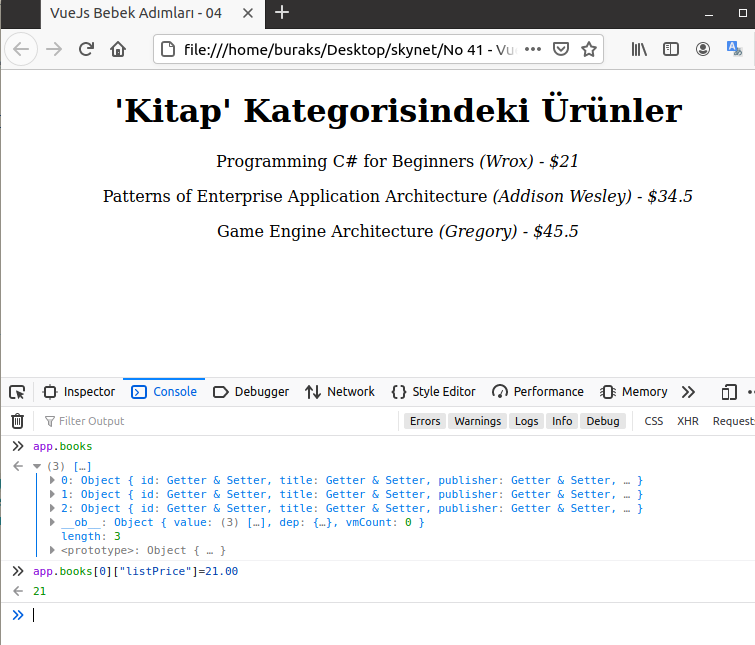The image size is (755, 645).
Task: Expand array item 0 Object
Action: 52,480
